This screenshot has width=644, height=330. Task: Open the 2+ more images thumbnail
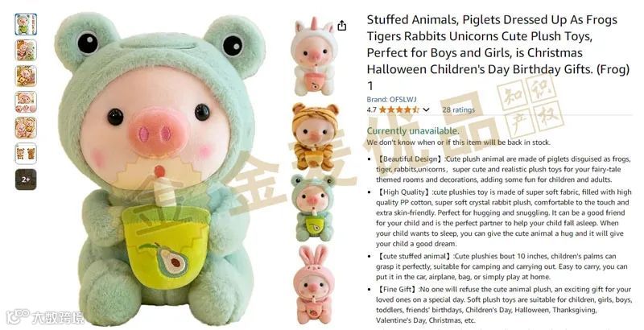(x=26, y=179)
